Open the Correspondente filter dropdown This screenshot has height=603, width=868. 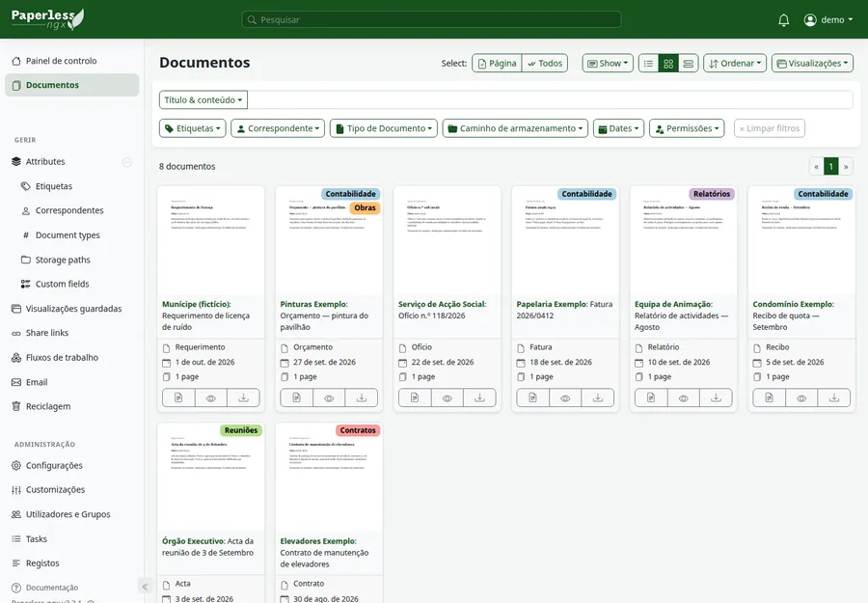[278, 128]
